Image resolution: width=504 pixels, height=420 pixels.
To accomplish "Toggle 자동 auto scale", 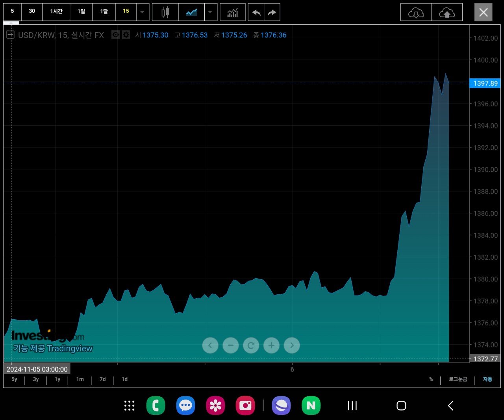I will tap(487, 379).
